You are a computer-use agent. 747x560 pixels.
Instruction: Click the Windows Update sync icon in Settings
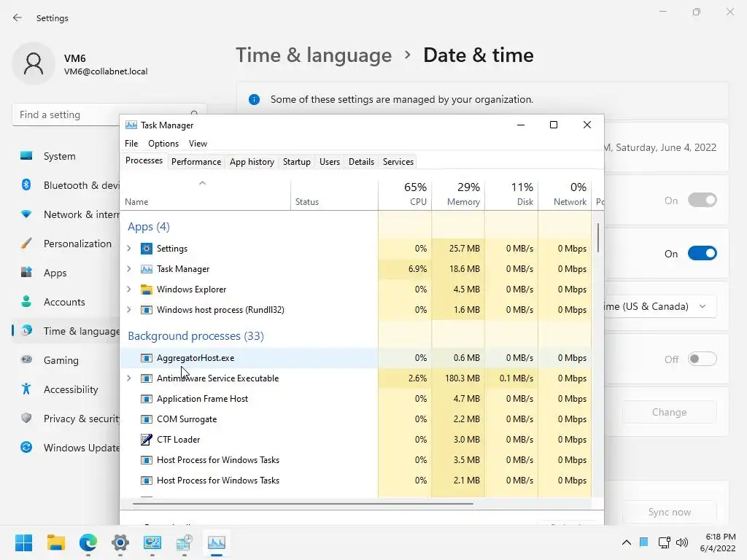coord(26,447)
